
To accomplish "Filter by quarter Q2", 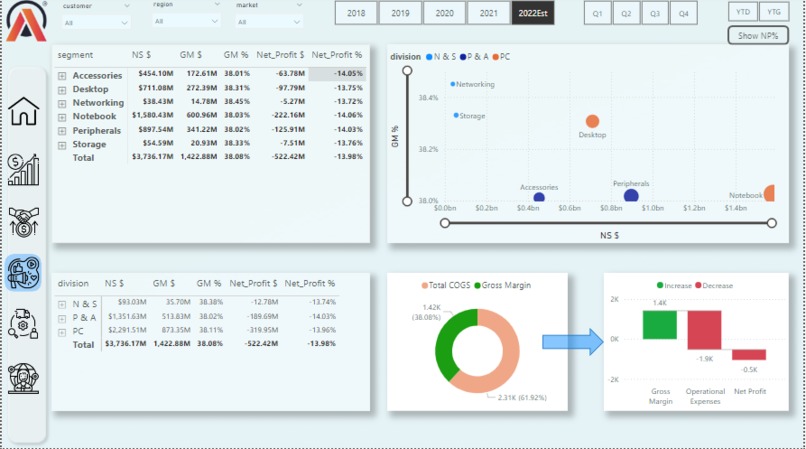I will click(626, 13).
